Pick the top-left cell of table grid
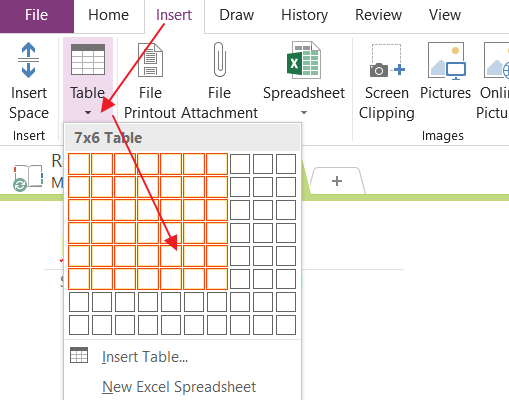Screen dimensions: 509x400 [79, 164]
